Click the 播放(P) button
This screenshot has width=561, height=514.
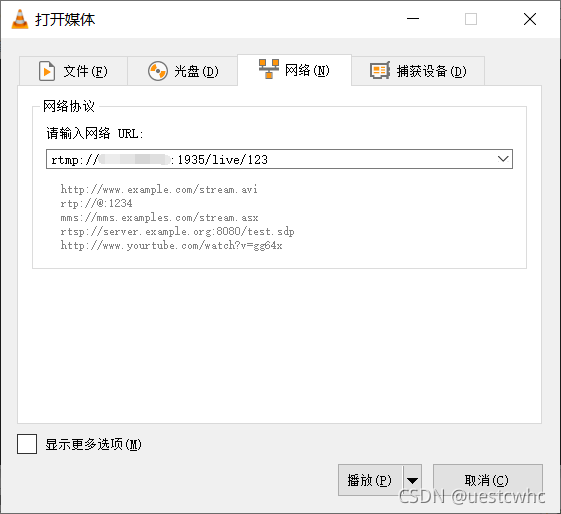[x=370, y=480]
